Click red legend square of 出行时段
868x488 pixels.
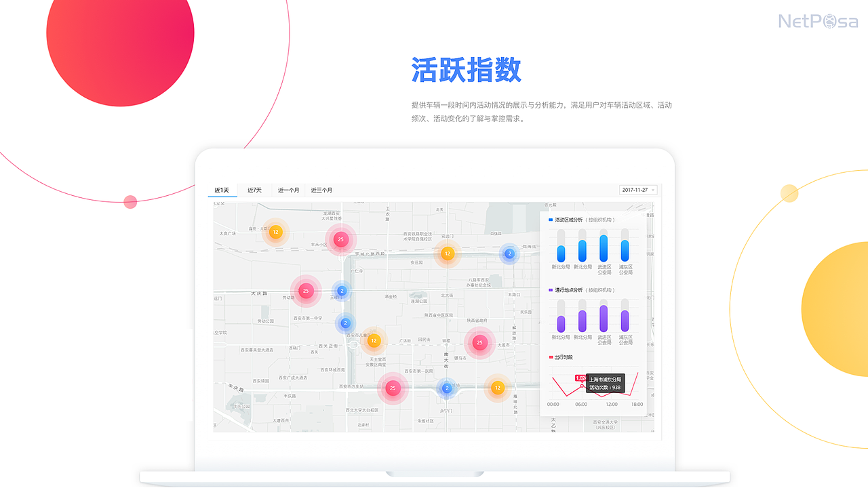coord(551,357)
